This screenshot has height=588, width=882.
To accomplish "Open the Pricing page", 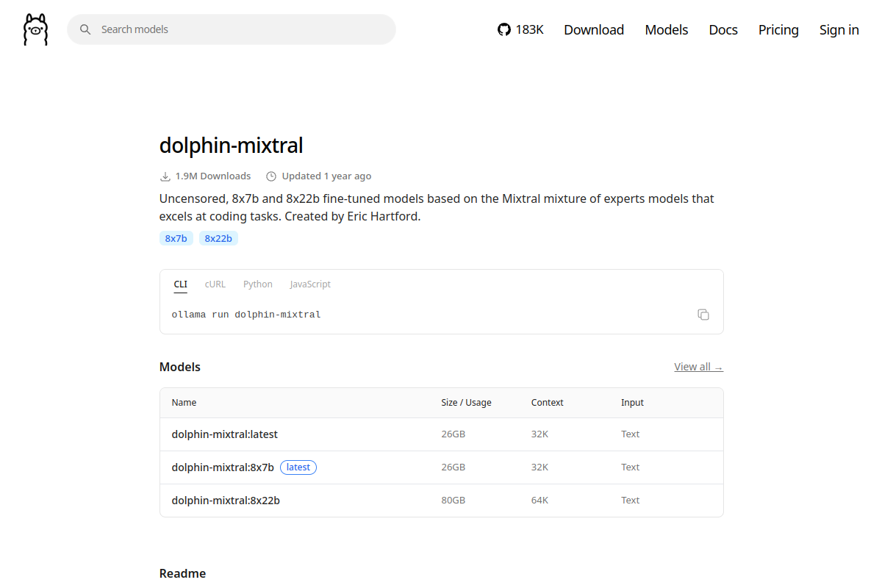I will pyautogui.click(x=778, y=29).
